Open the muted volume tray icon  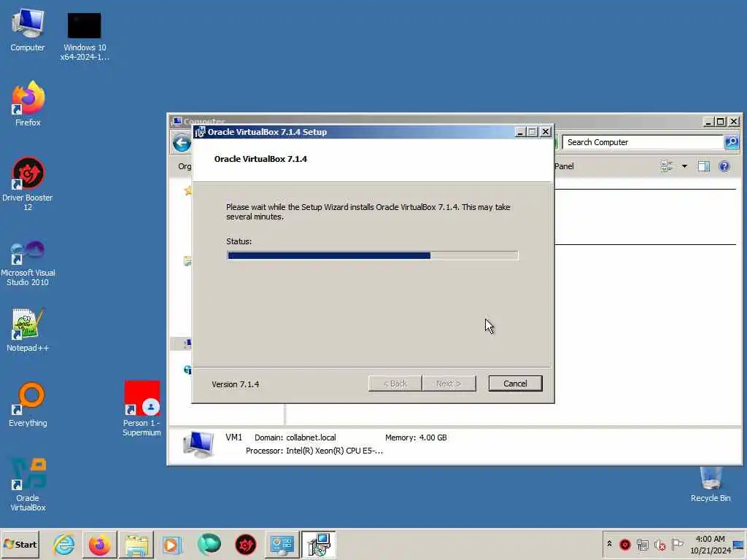pyautogui.click(x=659, y=544)
